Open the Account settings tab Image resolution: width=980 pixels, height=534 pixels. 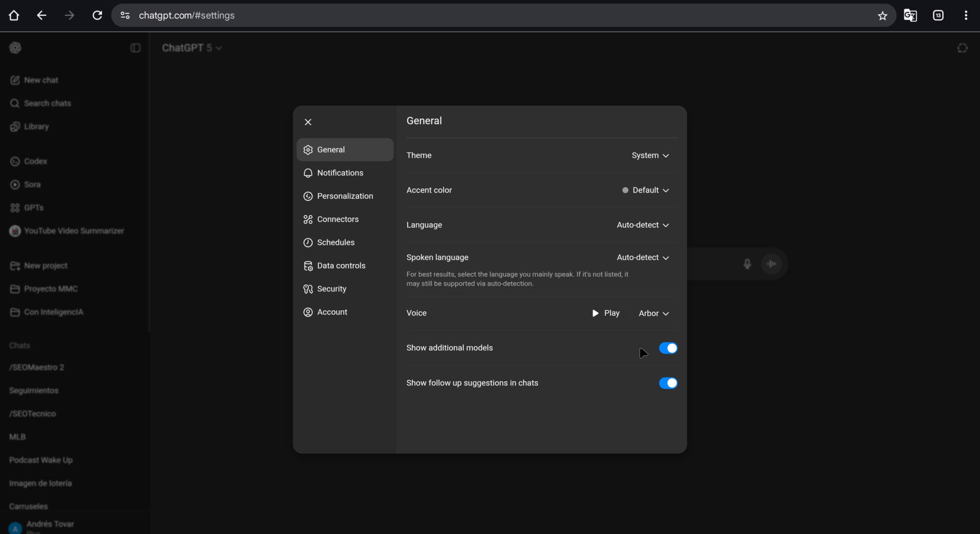[345, 312]
